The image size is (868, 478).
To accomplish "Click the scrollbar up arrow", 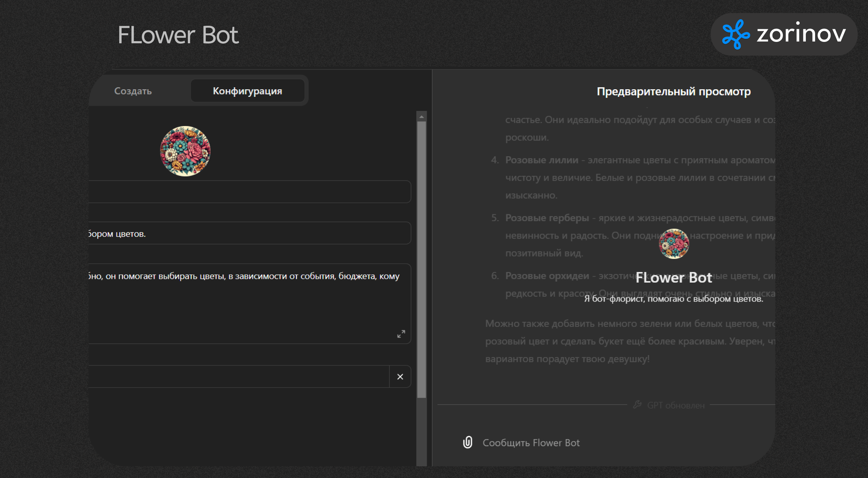I will pos(421,117).
